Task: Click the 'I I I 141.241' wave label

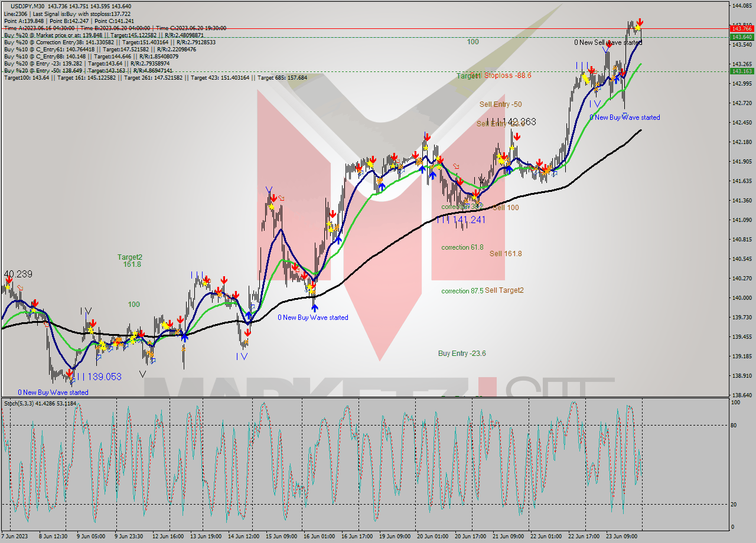Action: pos(461,220)
